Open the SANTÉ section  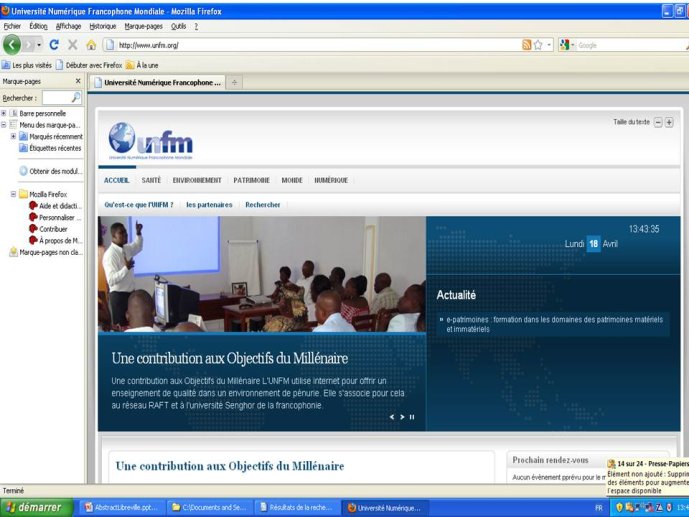click(x=151, y=180)
